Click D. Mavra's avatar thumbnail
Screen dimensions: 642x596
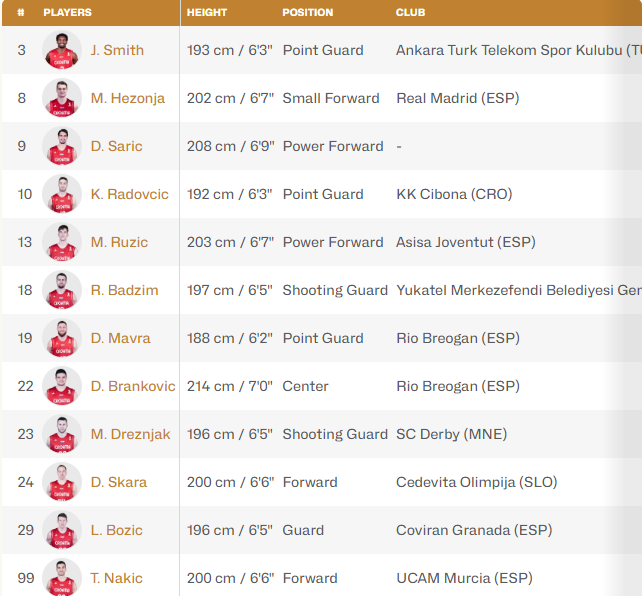(x=62, y=338)
